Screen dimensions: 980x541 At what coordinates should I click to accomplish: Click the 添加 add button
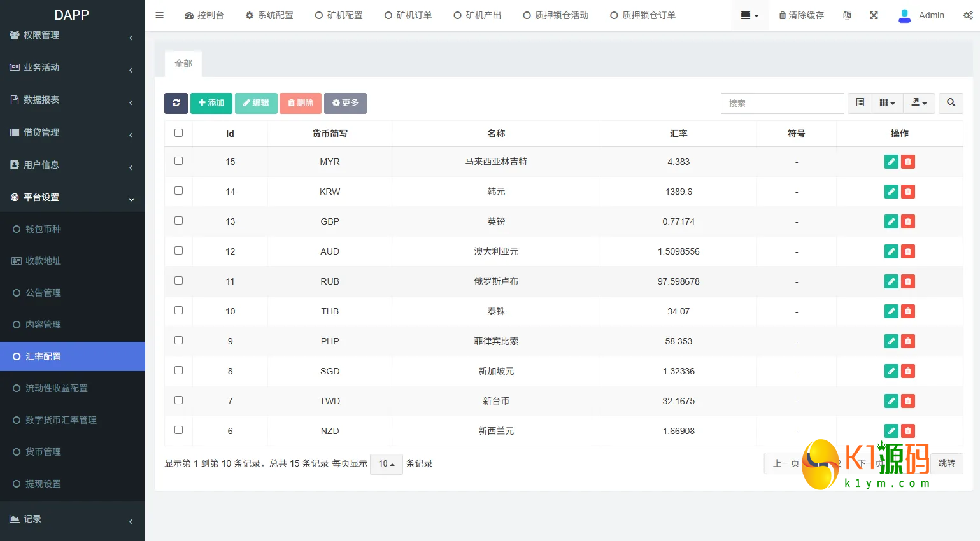pos(211,103)
